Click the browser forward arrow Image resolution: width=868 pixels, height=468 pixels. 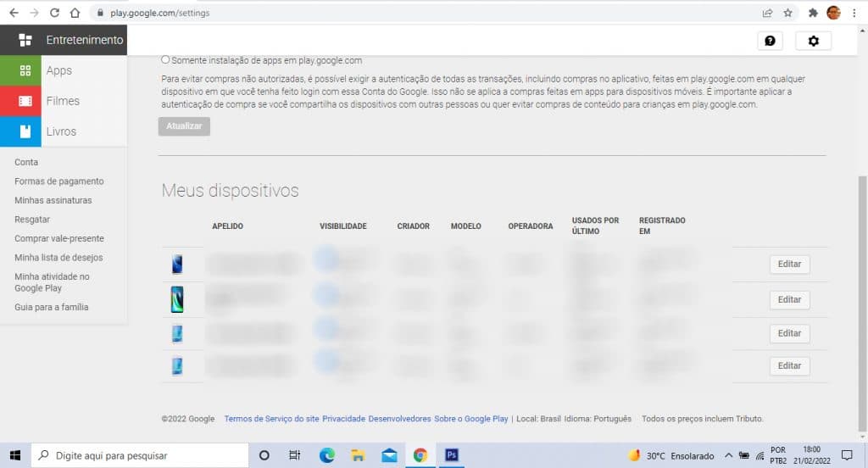(34, 13)
